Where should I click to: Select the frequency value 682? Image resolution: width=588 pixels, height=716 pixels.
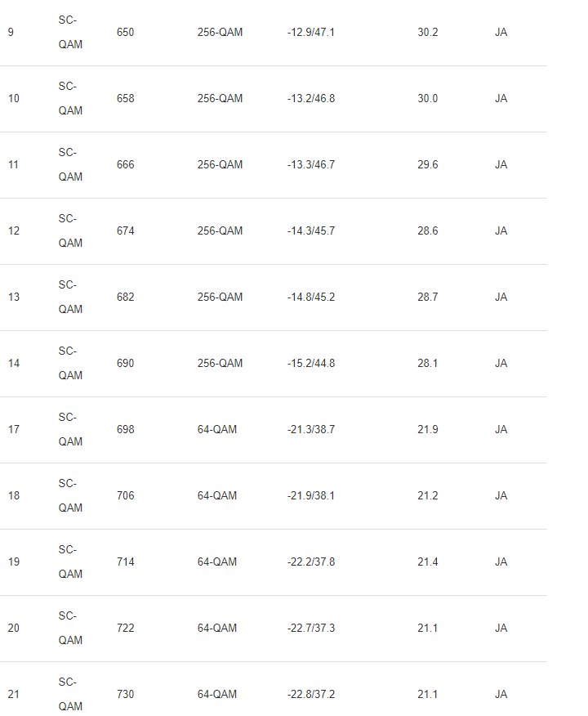tap(126, 298)
